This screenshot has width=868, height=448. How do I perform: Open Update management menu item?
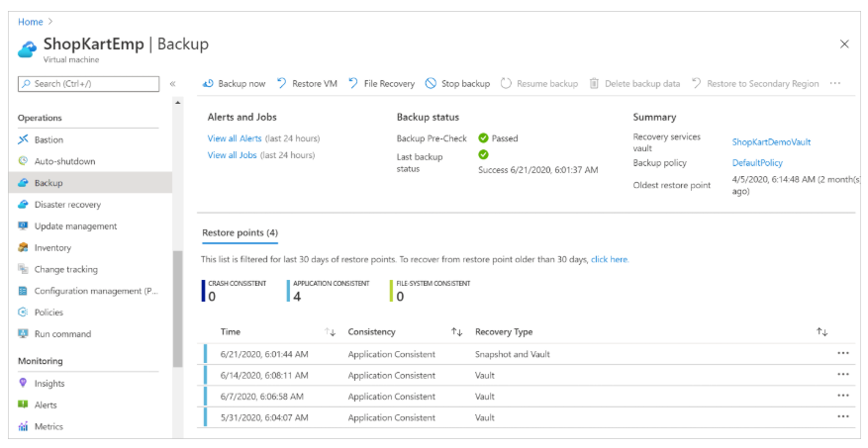pos(76,226)
